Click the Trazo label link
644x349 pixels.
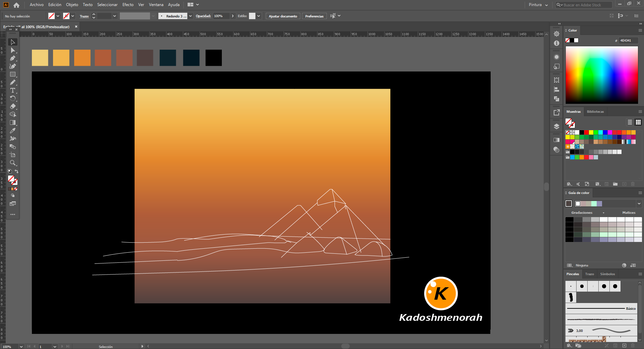point(84,16)
